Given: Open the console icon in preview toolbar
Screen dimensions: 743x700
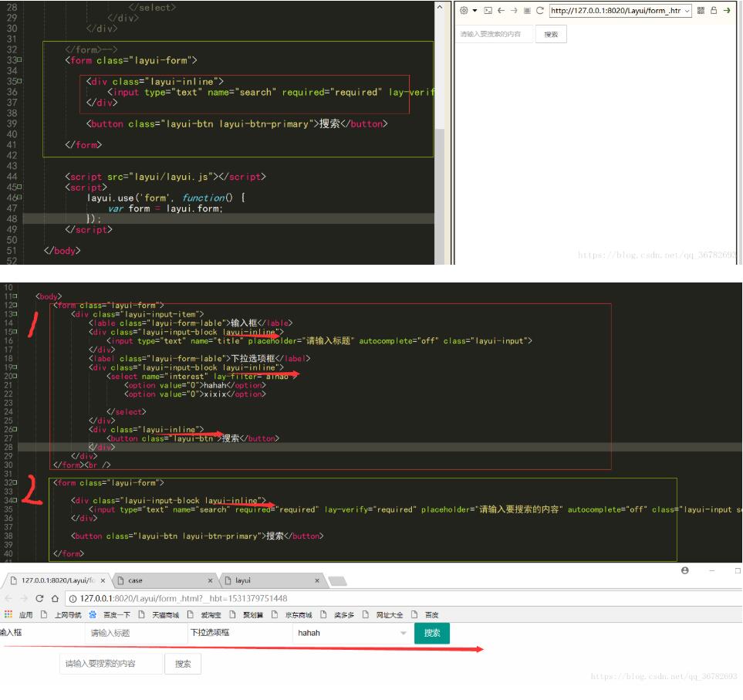Looking at the screenshot, I should click(x=488, y=11).
